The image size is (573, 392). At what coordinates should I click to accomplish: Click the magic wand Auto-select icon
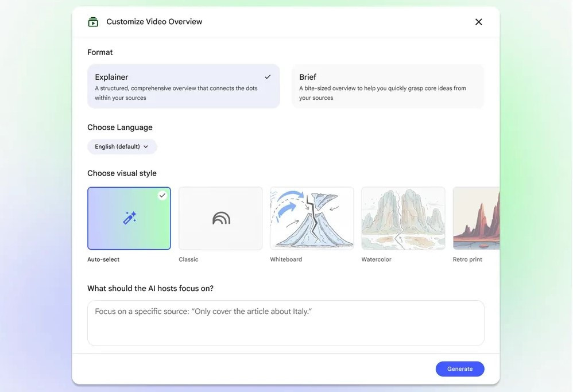[x=129, y=218]
